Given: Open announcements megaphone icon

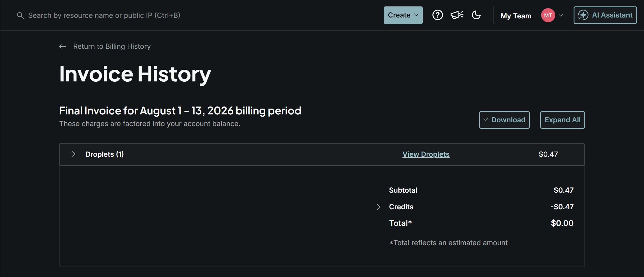Looking at the screenshot, I should pos(457,15).
